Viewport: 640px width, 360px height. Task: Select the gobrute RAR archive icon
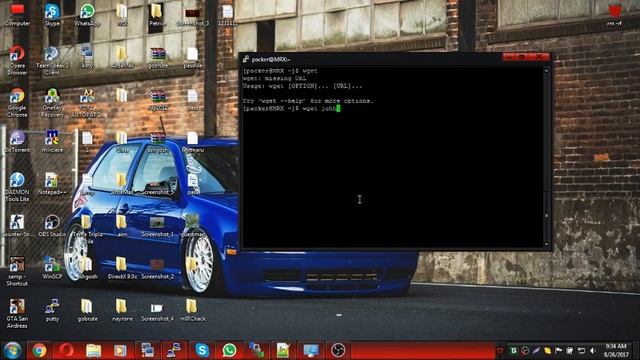pyautogui.click(x=158, y=58)
